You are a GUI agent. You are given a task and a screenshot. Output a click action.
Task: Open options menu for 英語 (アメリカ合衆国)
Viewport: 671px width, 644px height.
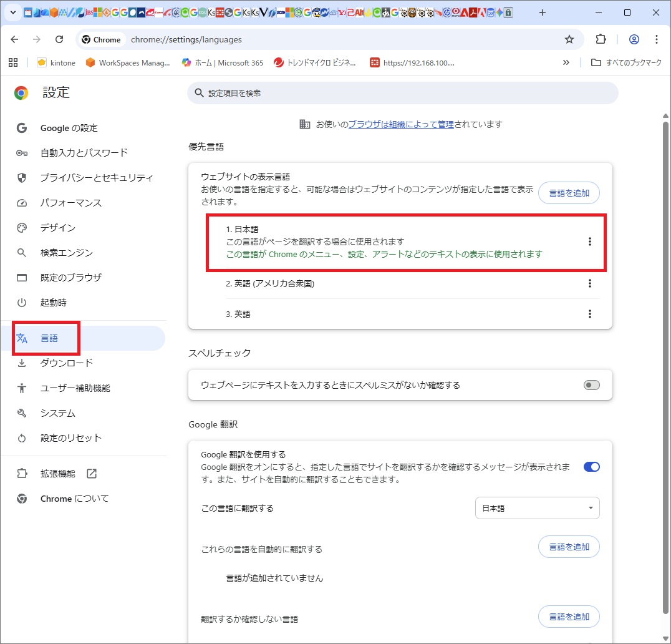click(x=589, y=283)
